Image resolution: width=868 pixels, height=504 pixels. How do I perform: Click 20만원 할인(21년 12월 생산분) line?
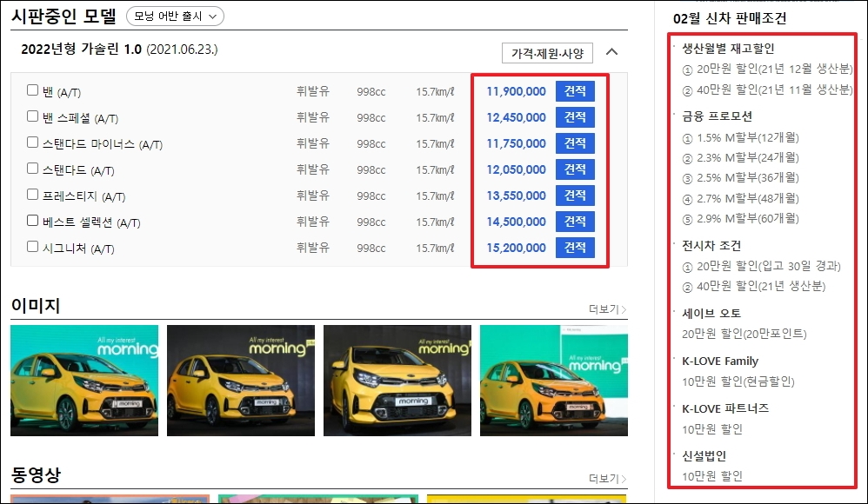click(767, 70)
